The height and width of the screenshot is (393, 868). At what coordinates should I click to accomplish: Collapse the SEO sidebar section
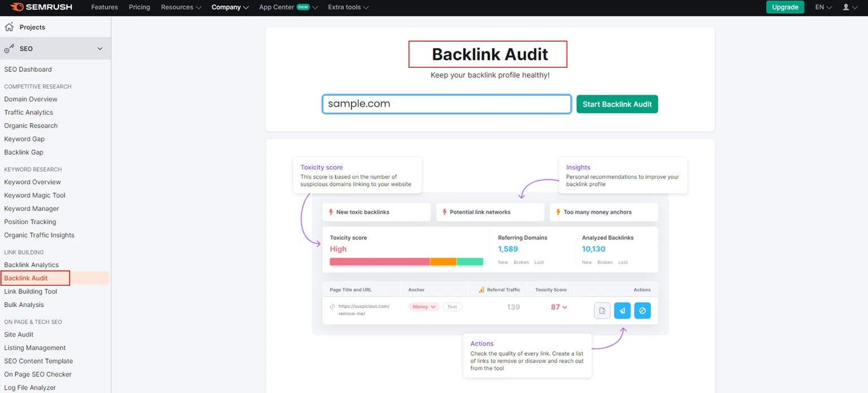coord(100,49)
